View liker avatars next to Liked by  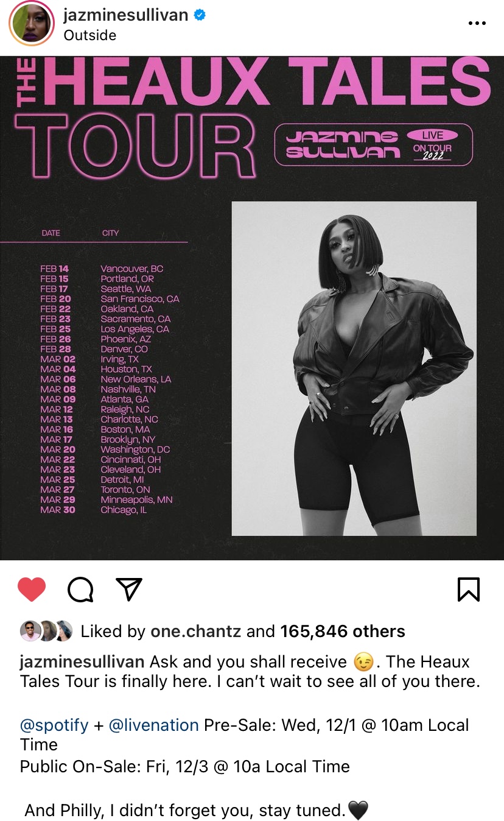46,631
